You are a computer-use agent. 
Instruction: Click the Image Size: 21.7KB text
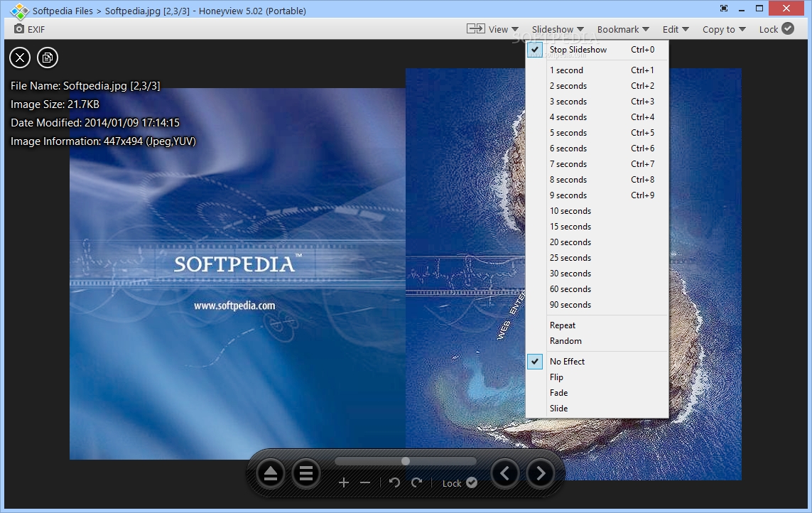coord(55,104)
